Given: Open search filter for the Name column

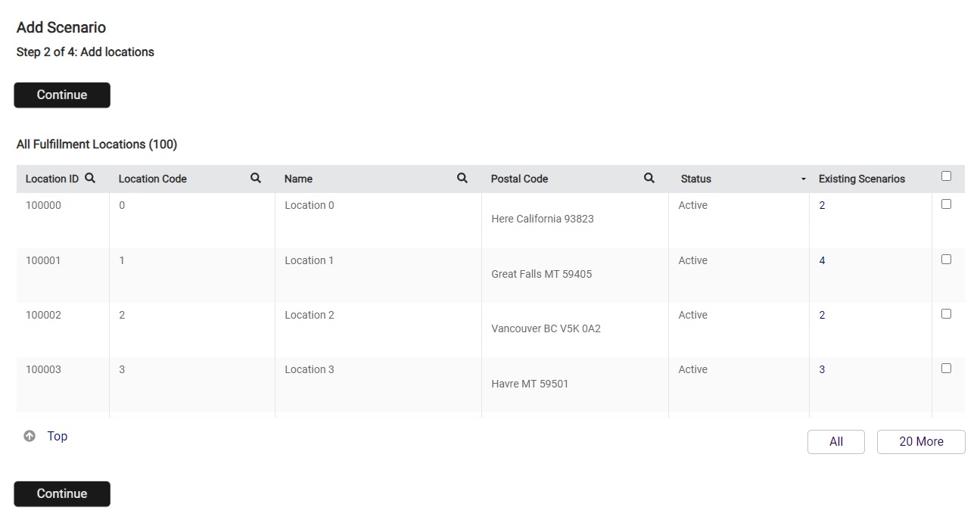Looking at the screenshot, I should pyautogui.click(x=462, y=178).
